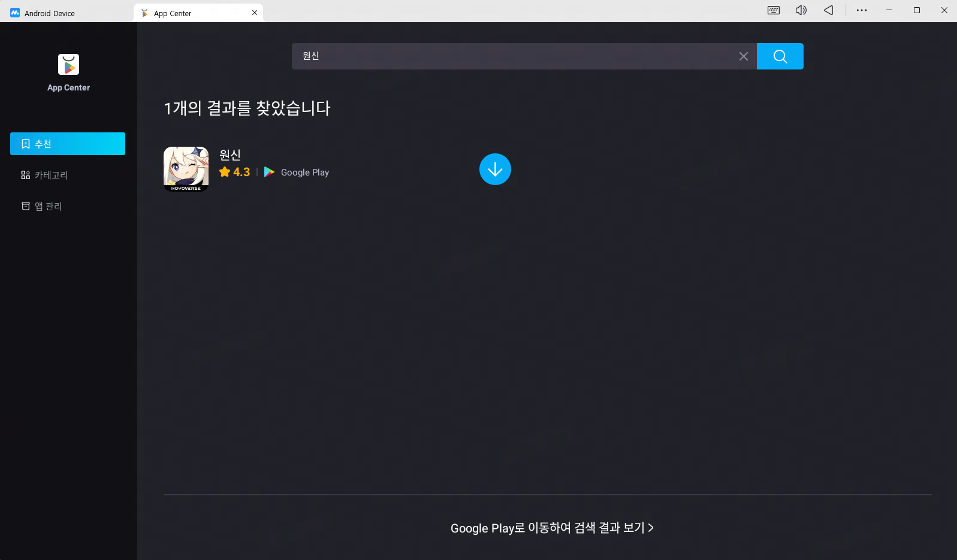Click the blue search magnifier button
Screen dimensions: 957x560
(780, 56)
